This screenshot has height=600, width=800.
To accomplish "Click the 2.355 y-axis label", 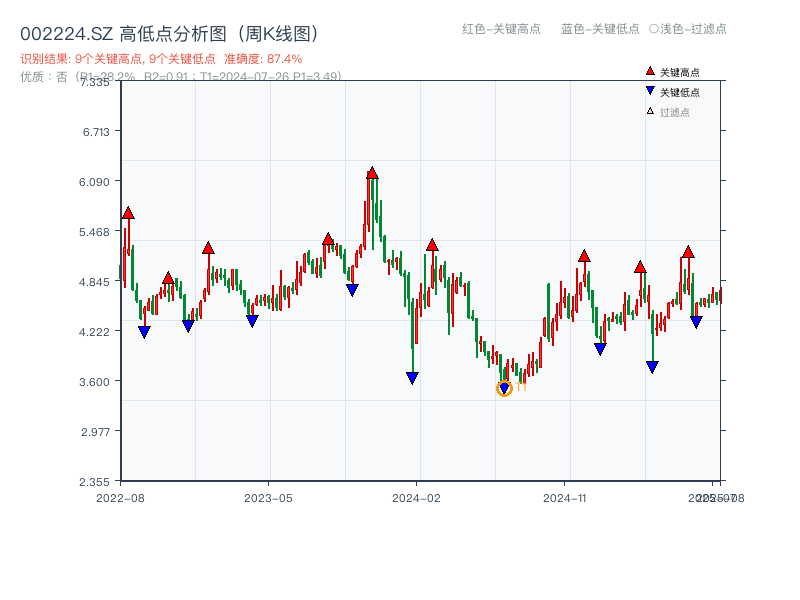I will tap(94, 482).
